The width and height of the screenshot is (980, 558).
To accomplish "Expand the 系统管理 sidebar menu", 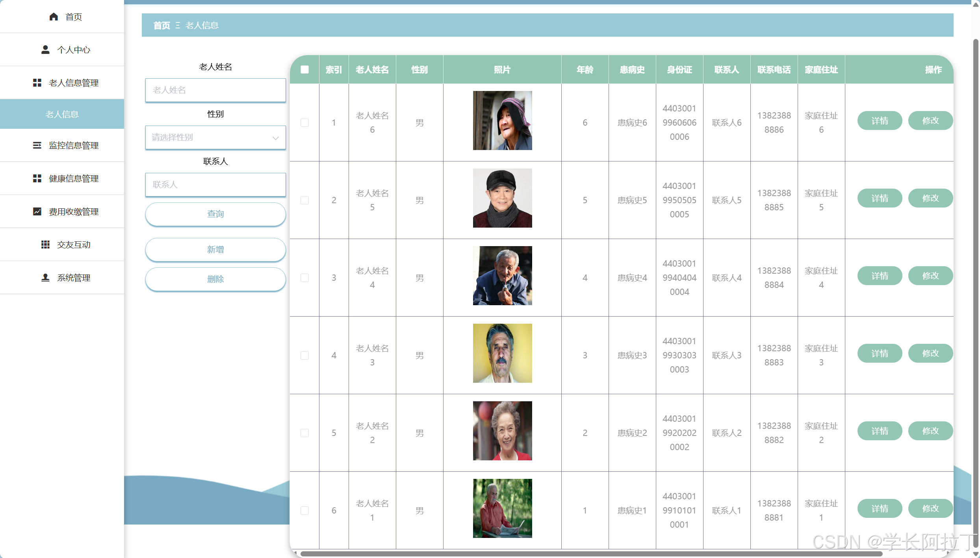I will click(73, 278).
